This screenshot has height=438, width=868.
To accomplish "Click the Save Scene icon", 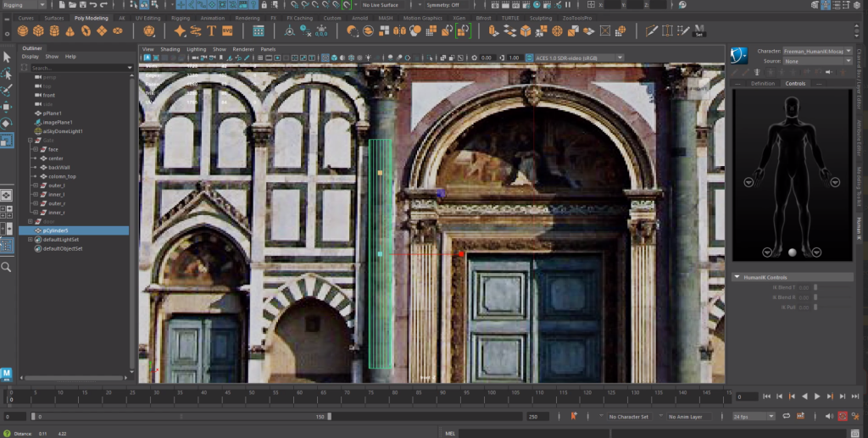I will coord(82,4).
